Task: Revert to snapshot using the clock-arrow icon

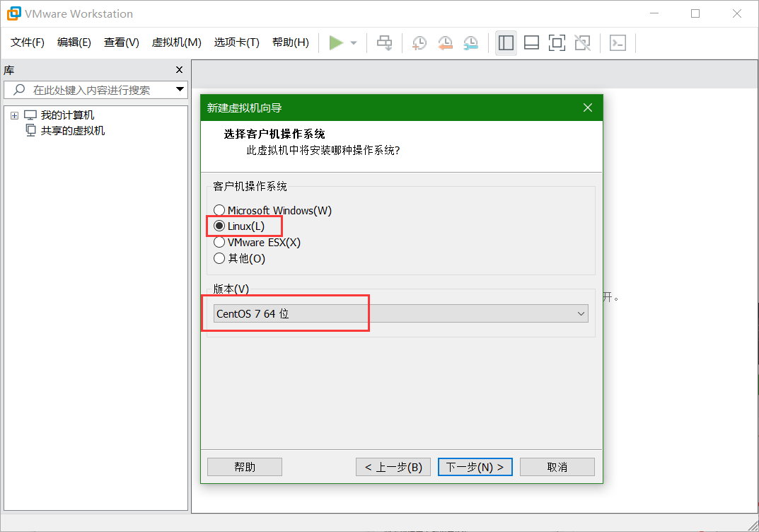Action: [445, 42]
